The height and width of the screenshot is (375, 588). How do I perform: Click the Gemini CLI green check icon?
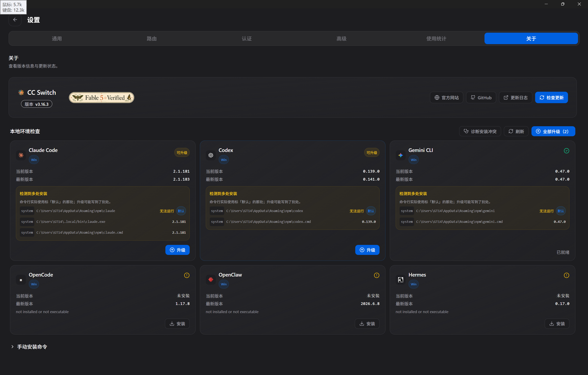tap(567, 151)
